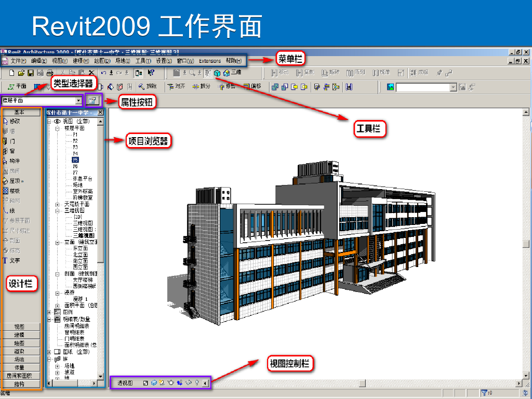The width and height of the screenshot is (532, 399).
Task: Click the lightbulb reveal hidden elements icon
Action: pyautogui.click(x=197, y=383)
